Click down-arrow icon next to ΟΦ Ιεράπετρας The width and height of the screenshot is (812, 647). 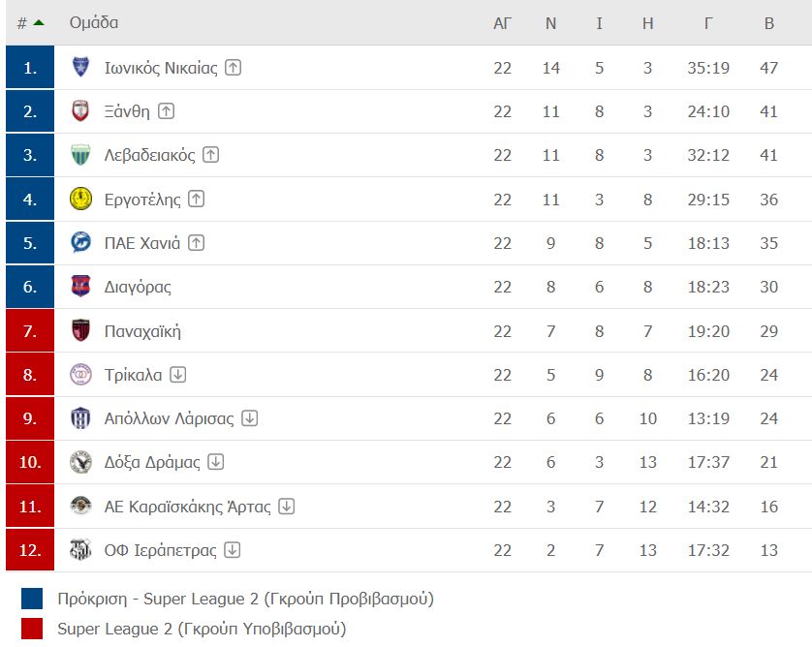coord(232,550)
